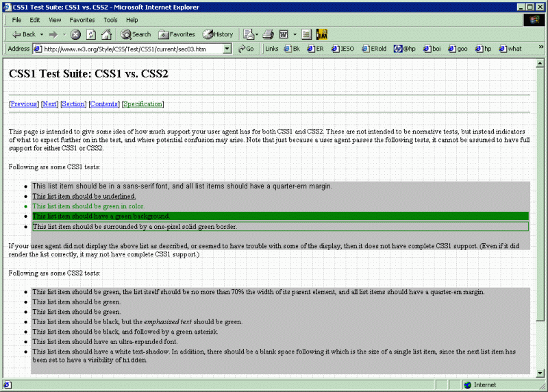Viewport: 548px width, 392px height.
Task: Follow the Previous page link
Action: pyautogui.click(x=24, y=104)
